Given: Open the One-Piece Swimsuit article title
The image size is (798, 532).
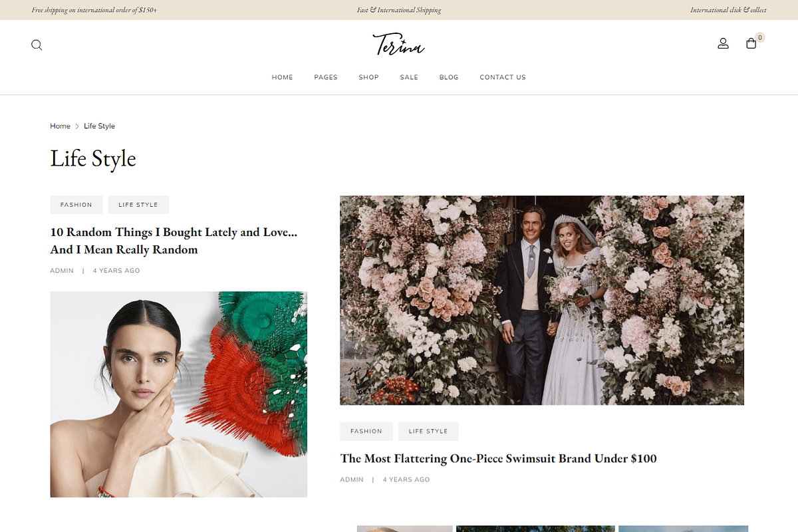Looking at the screenshot, I should coord(498,458).
